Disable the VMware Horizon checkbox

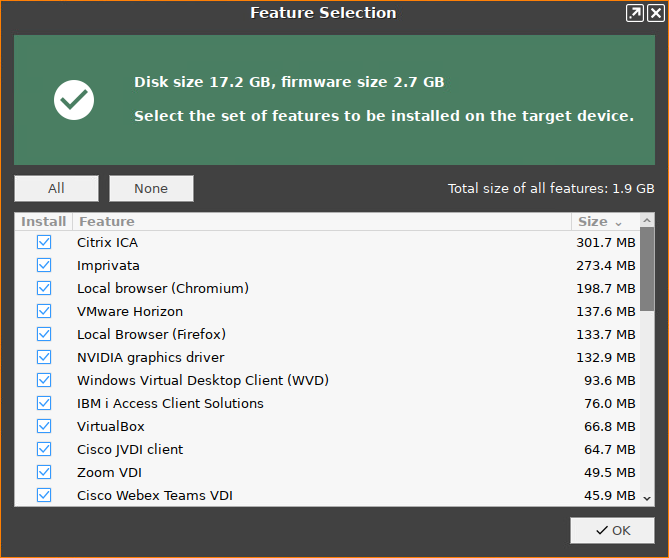[44, 311]
